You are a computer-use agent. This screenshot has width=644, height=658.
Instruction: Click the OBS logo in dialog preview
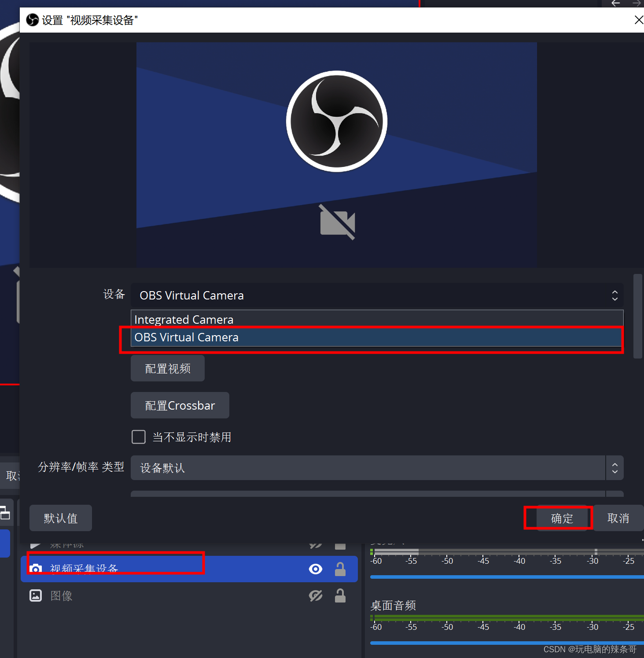coord(337,121)
